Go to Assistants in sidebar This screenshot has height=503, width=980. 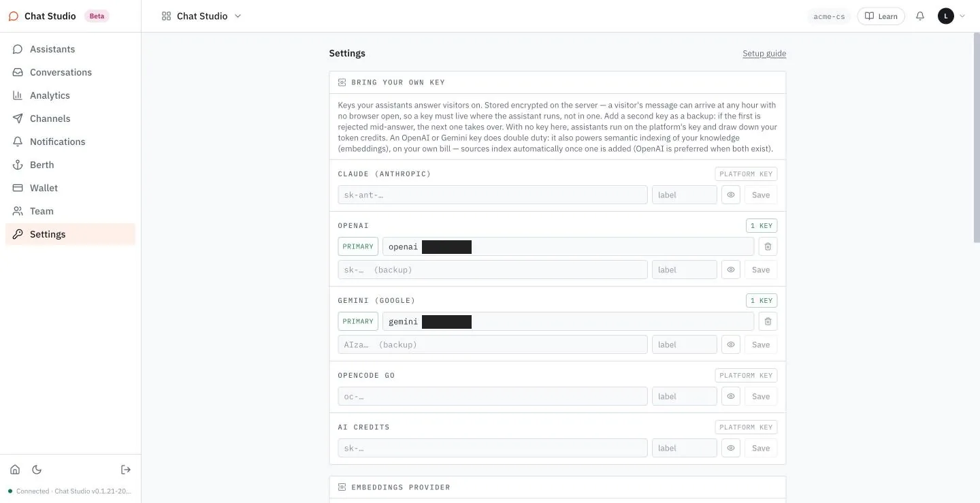[71, 49]
